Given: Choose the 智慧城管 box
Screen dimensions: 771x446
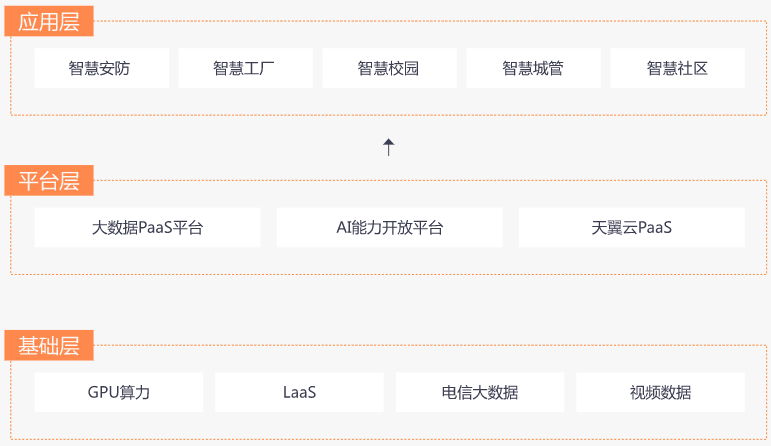Looking at the screenshot, I should [534, 68].
